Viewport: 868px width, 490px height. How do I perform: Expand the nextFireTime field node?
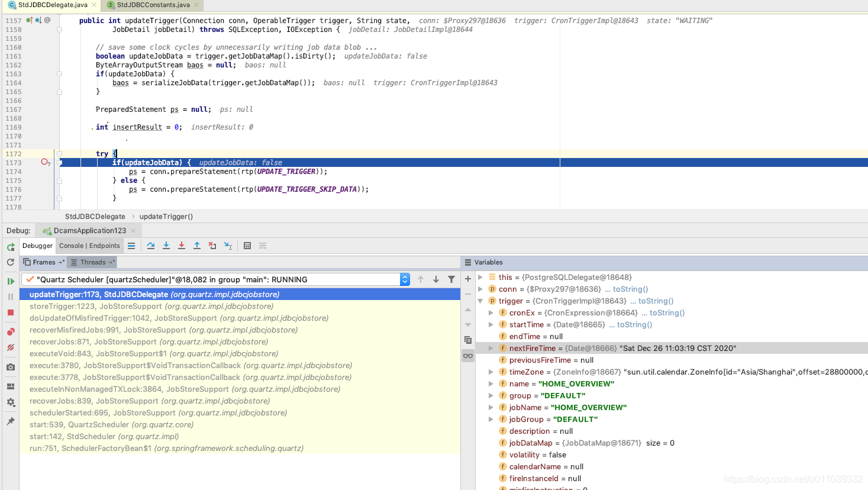click(x=491, y=348)
